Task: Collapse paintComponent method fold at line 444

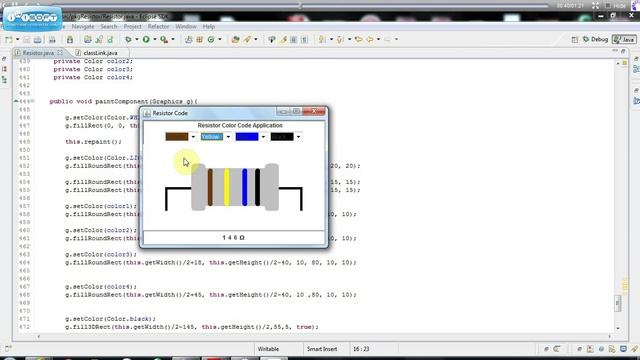Action: [x=33, y=101]
